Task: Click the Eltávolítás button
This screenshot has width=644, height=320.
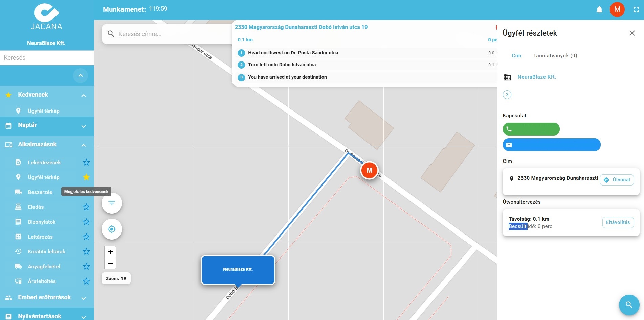Action: pos(618,222)
